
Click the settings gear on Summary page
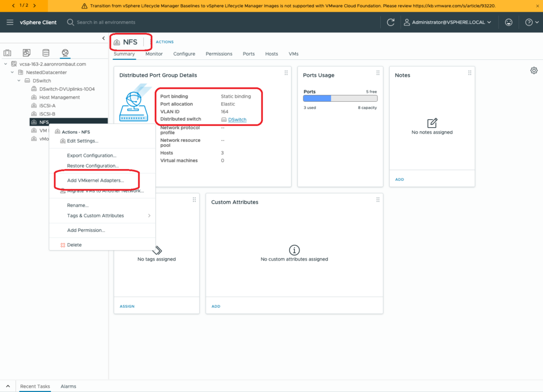[x=534, y=70]
